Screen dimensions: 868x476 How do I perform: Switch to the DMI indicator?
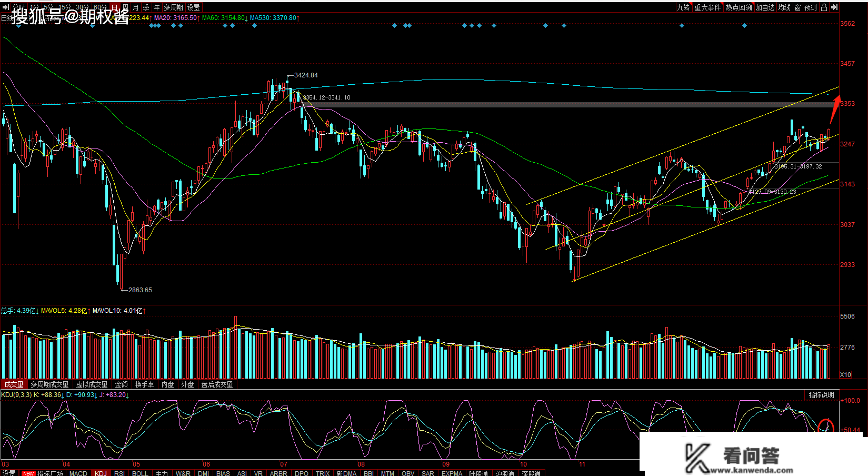tap(204, 473)
